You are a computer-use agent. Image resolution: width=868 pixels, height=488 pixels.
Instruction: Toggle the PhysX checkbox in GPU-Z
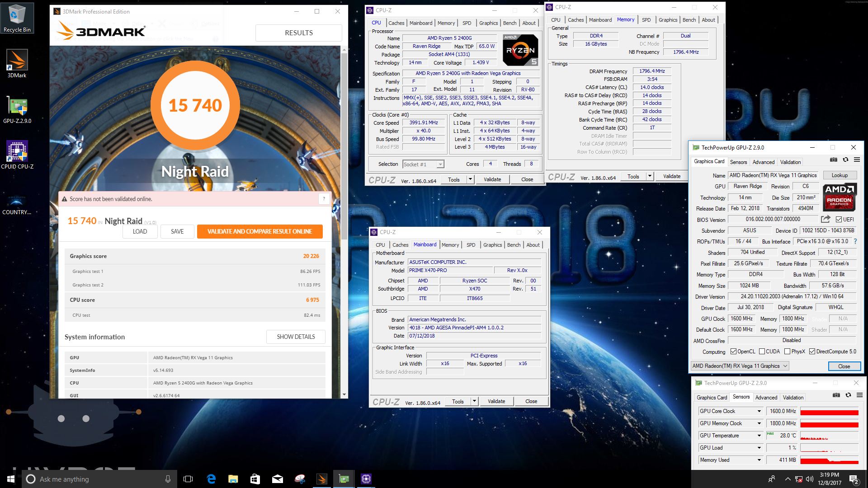pos(788,351)
